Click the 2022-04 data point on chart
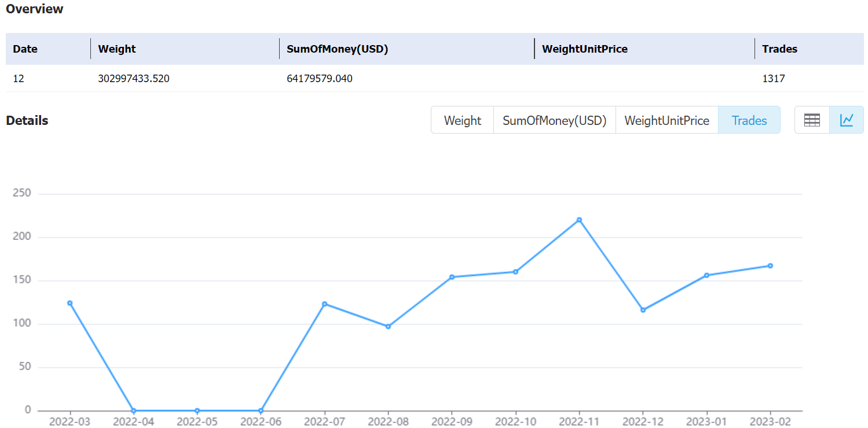868x428 pixels. [x=134, y=411]
